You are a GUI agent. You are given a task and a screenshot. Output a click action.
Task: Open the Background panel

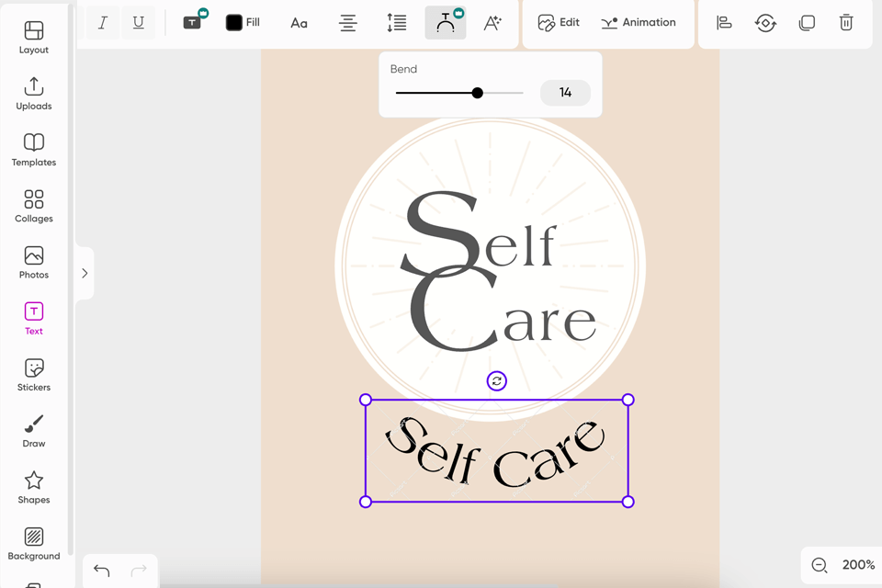pyautogui.click(x=34, y=544)
